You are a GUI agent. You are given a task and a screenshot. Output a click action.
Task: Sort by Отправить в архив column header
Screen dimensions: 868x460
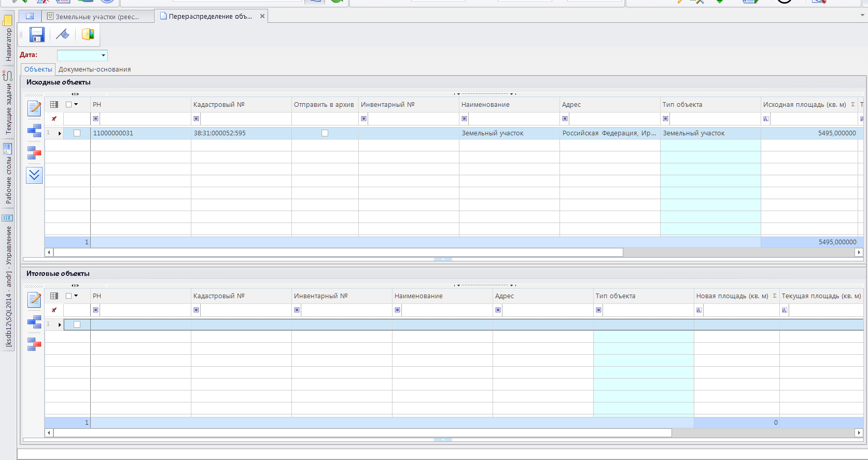coord(325,104)
